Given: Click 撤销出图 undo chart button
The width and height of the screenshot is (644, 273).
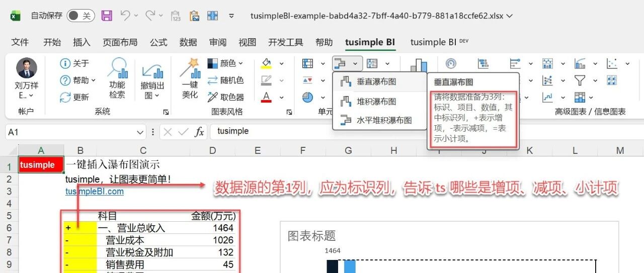Looking at the screenshot, I should (x=152, y=80).
